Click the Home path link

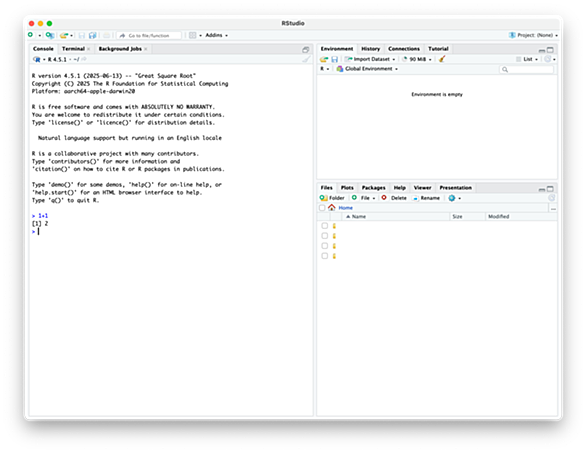click(345, 207)
